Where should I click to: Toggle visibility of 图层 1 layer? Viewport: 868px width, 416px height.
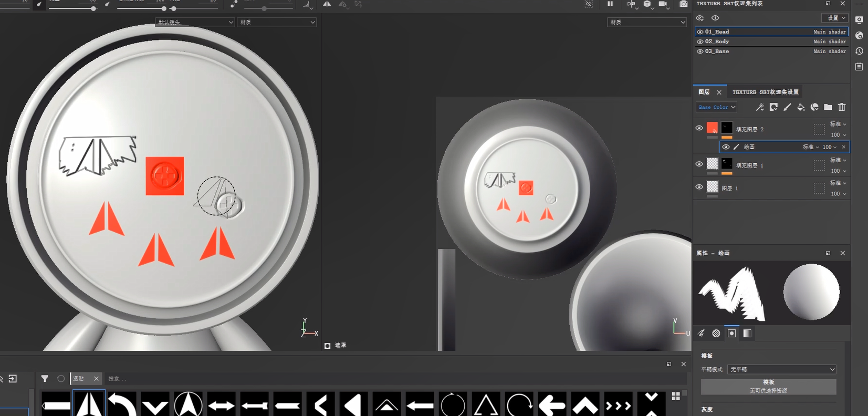click(x=699, y=187)
